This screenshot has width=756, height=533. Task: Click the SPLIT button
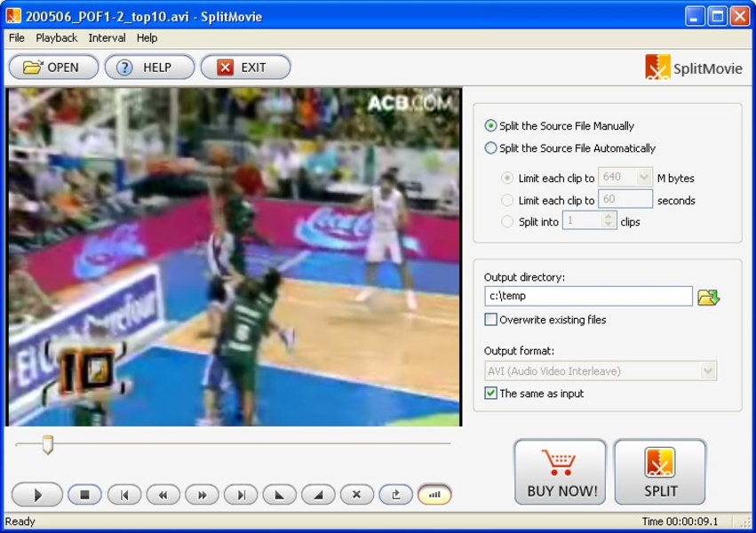coord(659,472)
